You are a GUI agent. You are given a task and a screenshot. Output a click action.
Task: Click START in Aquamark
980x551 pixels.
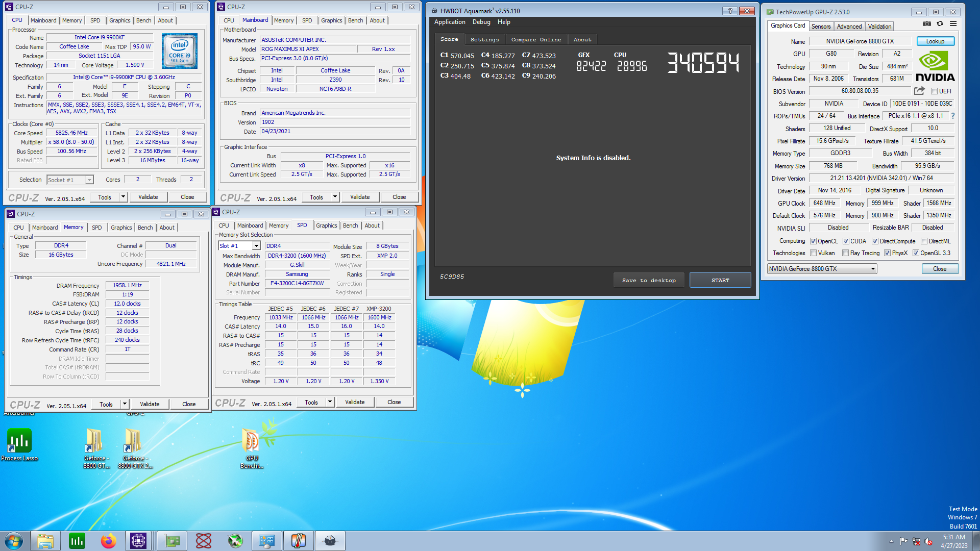point(720,280)
